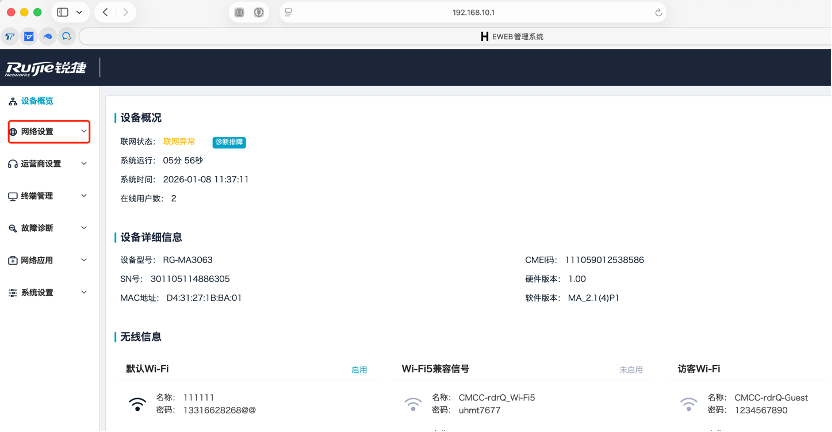Click the SSID name CMCC-rdrQ_Wi-Fi5

[x=497, y=398]
